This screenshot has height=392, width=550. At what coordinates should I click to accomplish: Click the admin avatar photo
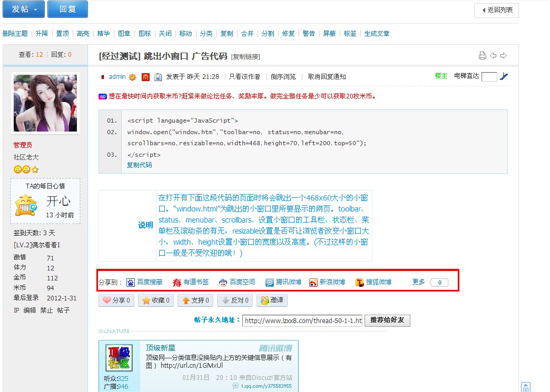(45, 103)
